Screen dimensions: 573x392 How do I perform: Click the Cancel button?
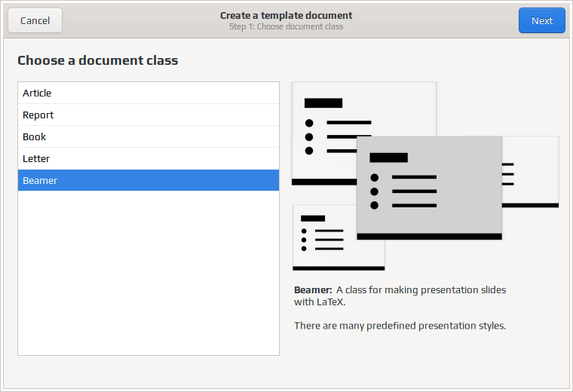35,20
